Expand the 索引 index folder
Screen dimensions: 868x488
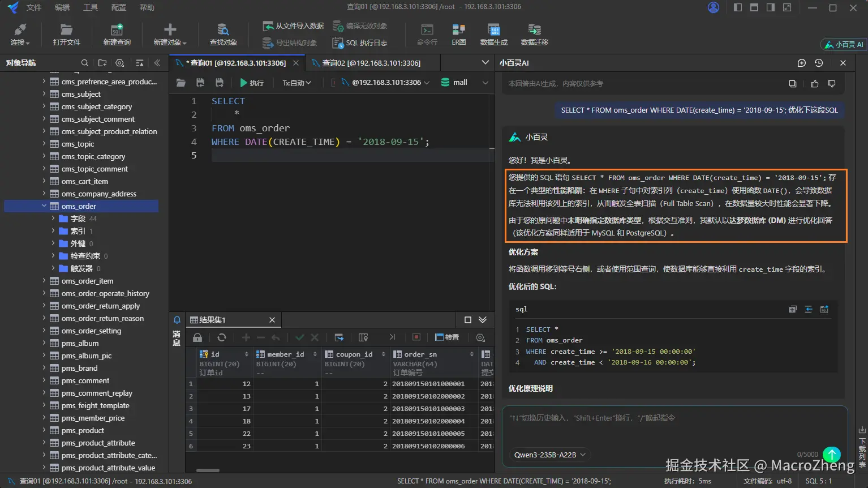[53, 231]
